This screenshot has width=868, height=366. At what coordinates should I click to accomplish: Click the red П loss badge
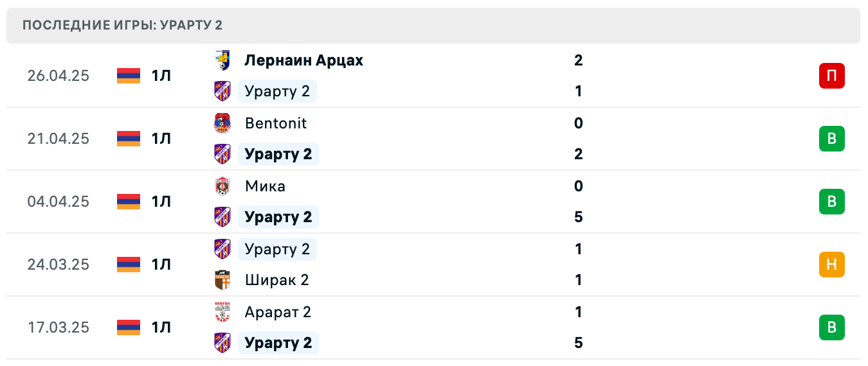831,76
